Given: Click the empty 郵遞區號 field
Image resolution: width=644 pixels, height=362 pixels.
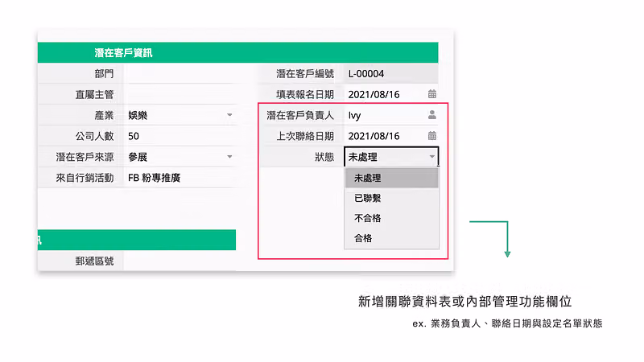Looking at the screenshot, I should click(180, 261).
